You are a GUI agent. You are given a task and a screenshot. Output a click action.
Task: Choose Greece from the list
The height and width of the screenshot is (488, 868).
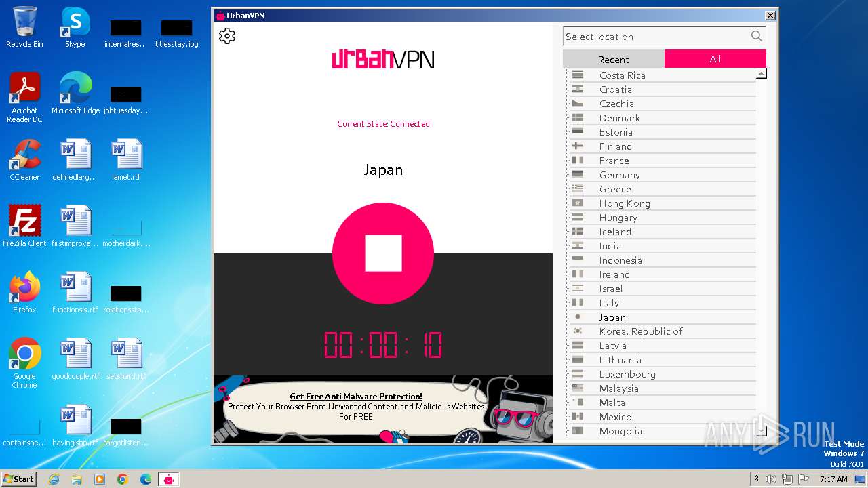point(661,189)
